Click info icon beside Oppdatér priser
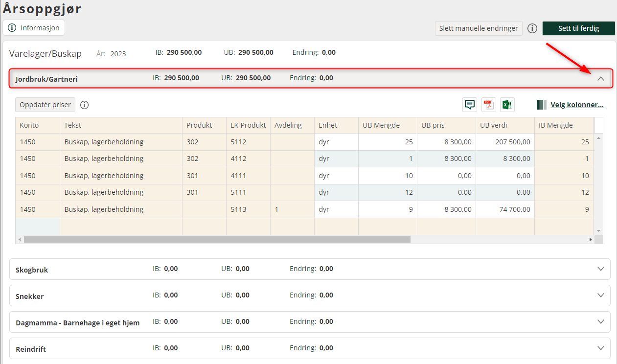Image resolution: width=617 pixels, height=364 pixels. click(x=84, y=105)
